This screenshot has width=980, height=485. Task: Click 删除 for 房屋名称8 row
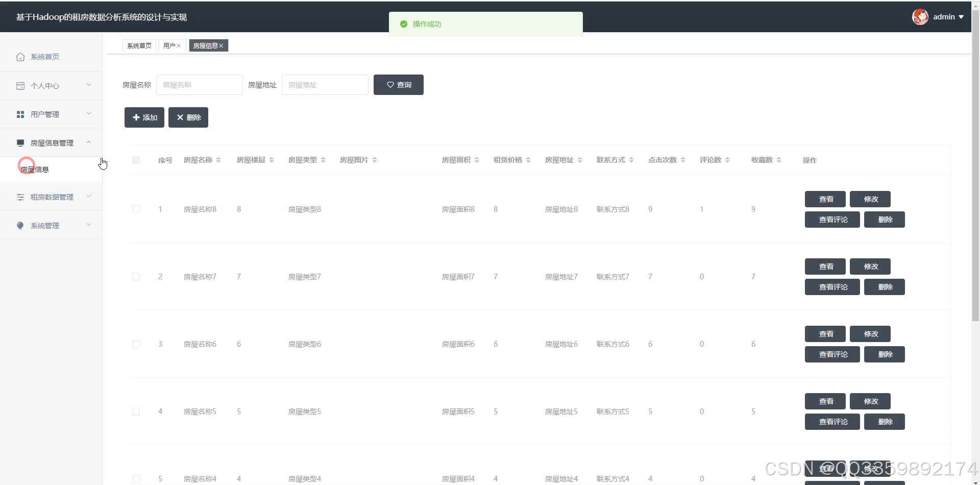[885, 220]
